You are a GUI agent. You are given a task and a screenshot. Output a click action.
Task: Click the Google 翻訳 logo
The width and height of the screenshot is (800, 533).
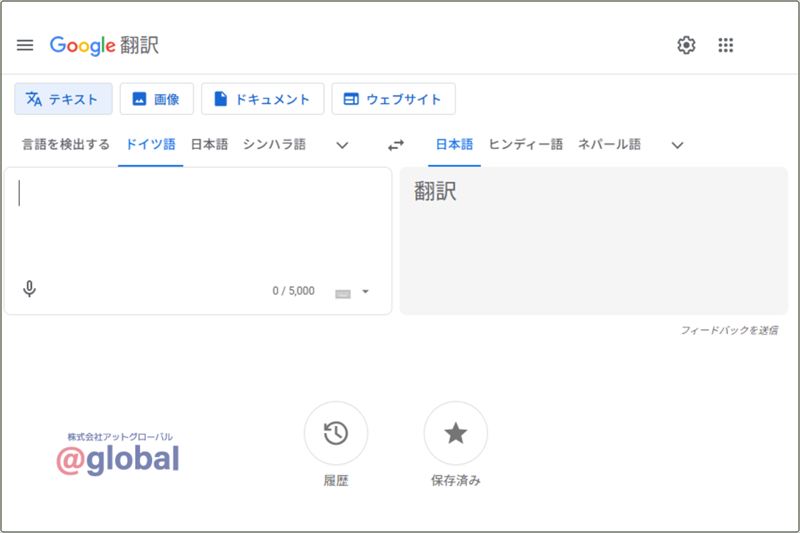click(104, 45)
